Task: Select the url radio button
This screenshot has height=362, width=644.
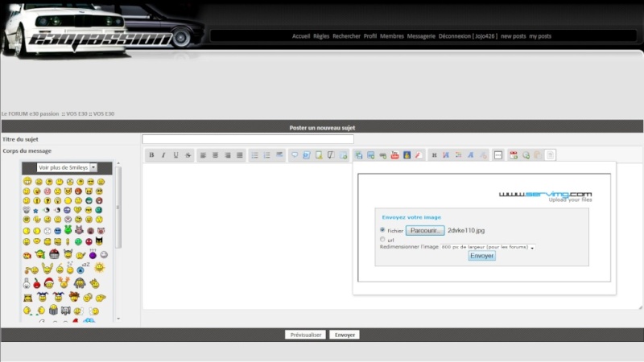Action: (x=382, y=239)
